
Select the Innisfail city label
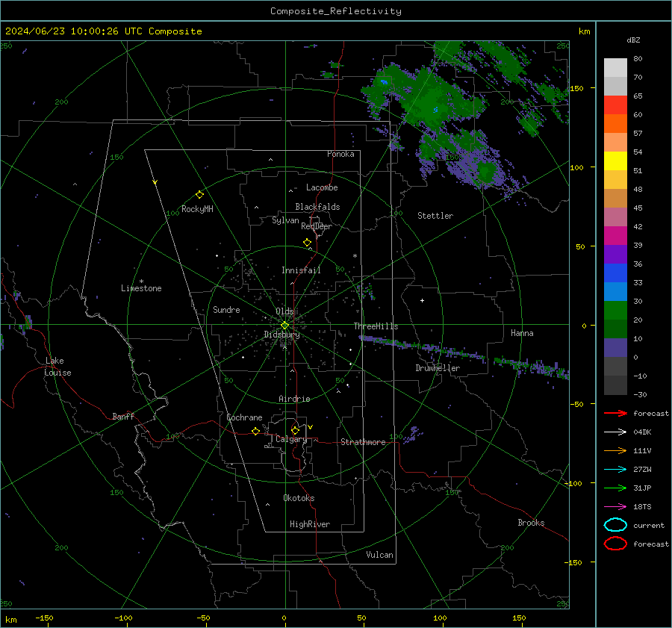[x=301, y=270]
